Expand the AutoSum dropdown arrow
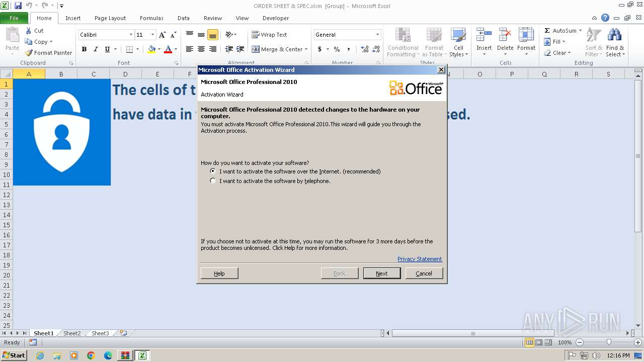Image resolution: width=644 pixels, height=362 pixels. pyautogui.click(x=580, y=31)
